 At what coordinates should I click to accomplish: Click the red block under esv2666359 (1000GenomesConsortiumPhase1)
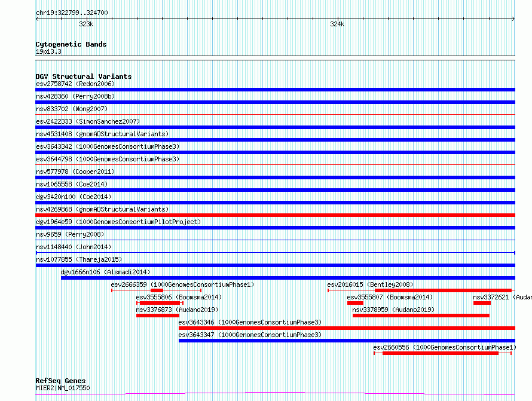pos(157,290)
